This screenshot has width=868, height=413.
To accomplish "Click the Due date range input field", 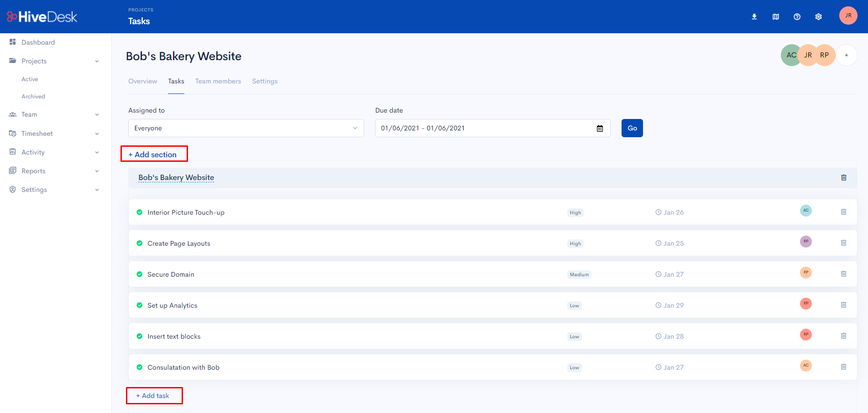I will 492,128.
